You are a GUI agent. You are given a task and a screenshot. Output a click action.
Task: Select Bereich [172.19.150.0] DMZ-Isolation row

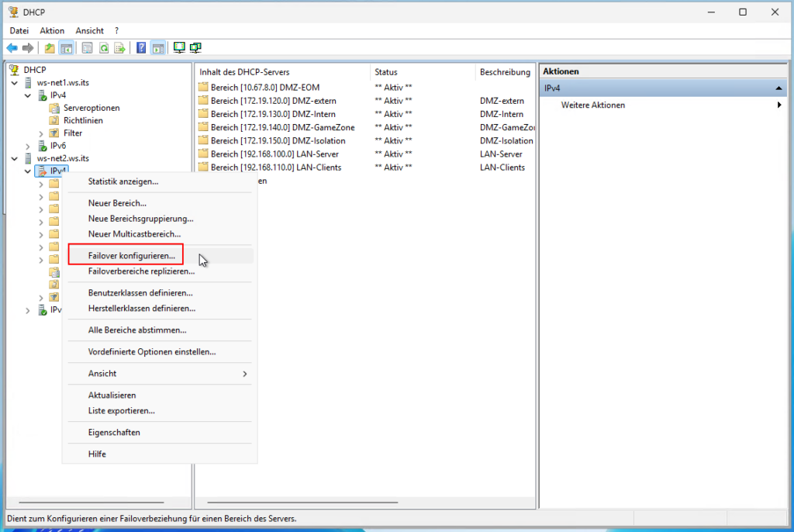coord(366,140)
